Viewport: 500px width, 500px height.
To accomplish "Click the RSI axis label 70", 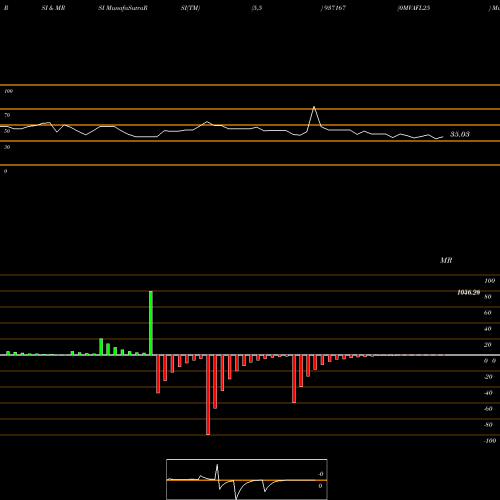I will [x=7, y=115].
